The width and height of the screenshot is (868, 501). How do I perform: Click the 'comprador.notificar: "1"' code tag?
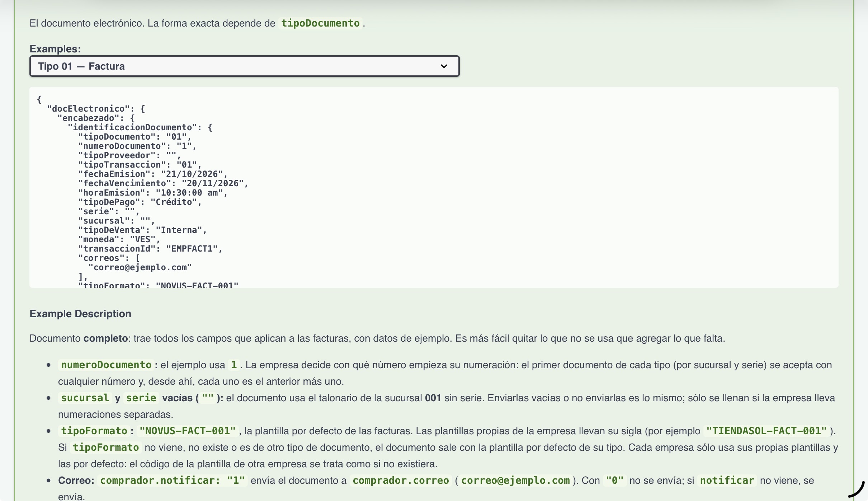[173, 481]
